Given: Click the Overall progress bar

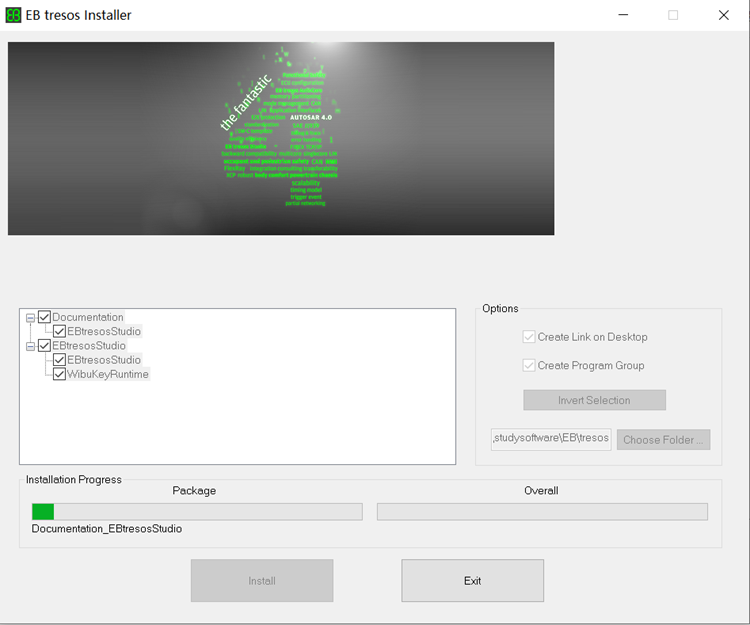Looking at the screenshot, I should pos(542,512).
